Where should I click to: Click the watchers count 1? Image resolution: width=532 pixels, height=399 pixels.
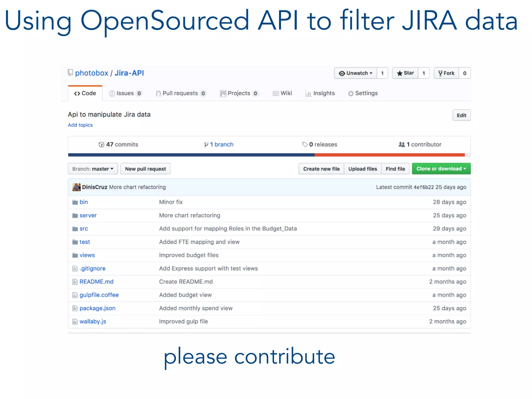[x=382, y=73]
